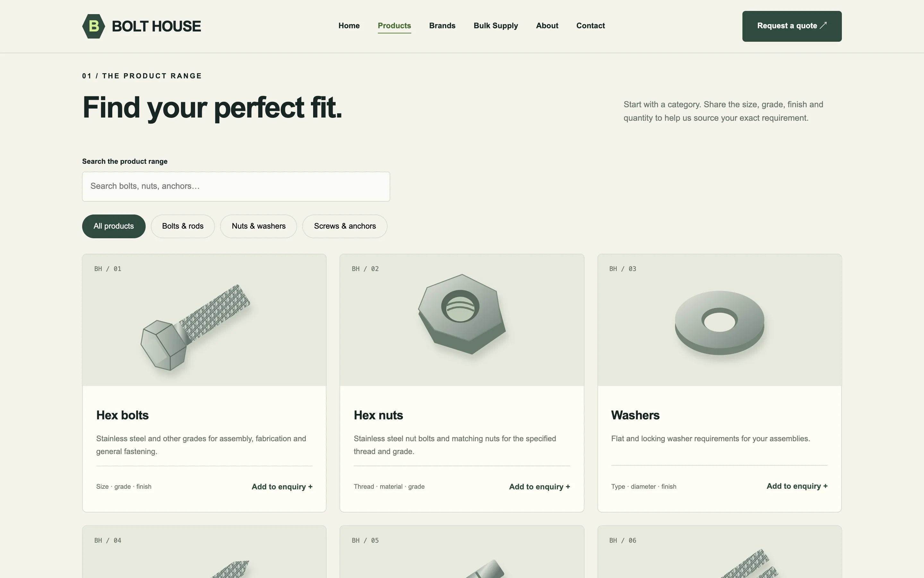Click the Hex nuts card title
Screen dimensions: 924x578
click(x=378, y=415)
